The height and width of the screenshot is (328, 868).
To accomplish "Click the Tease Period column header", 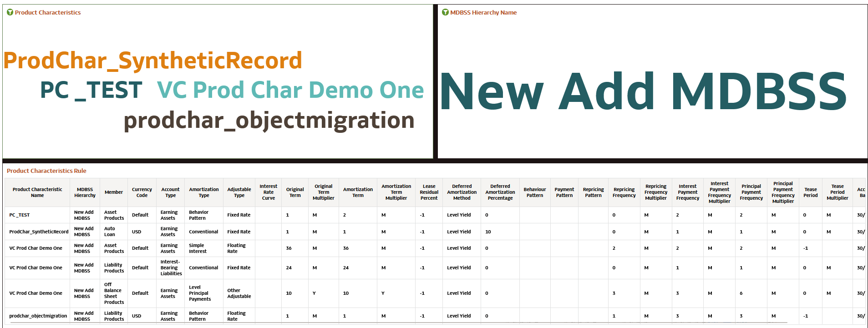I will click(811, 192).
